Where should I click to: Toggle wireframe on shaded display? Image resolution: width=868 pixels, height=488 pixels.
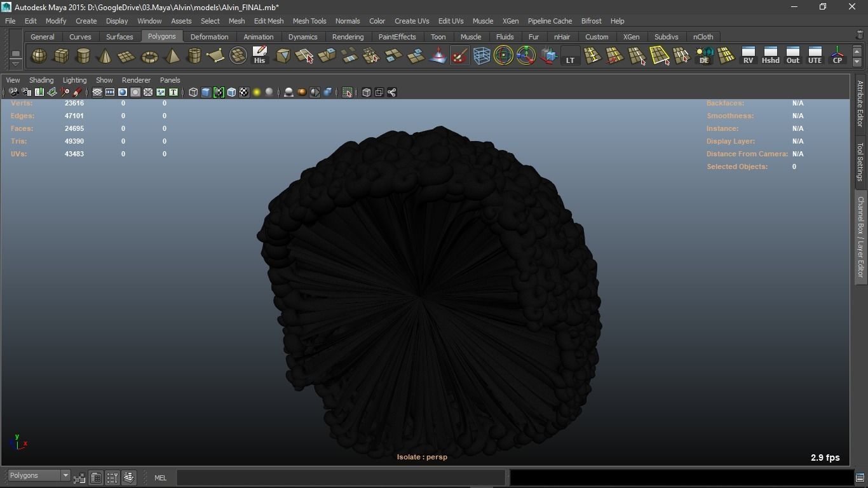tap(231, 92)
